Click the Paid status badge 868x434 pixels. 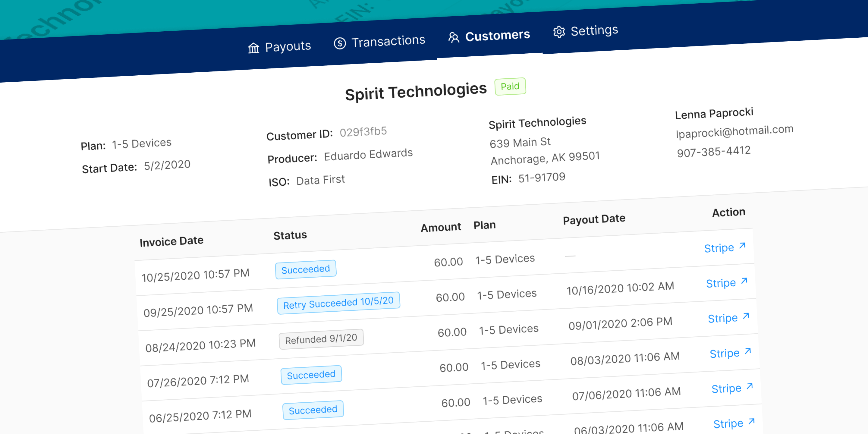tap(510, 86)
